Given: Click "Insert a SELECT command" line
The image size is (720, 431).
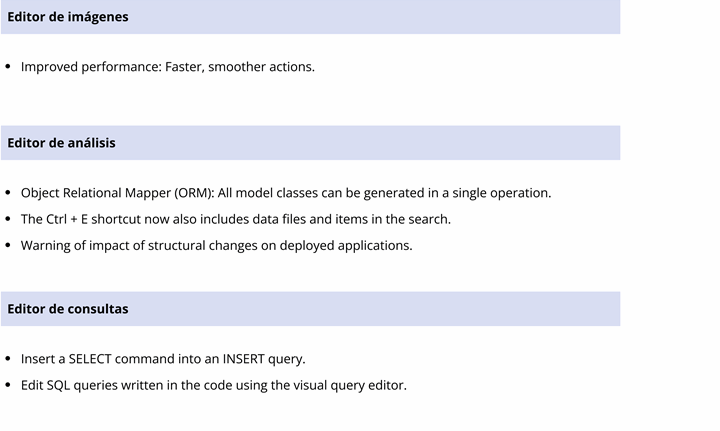Looking at the screenshot, I should click(x=163, y=359).
